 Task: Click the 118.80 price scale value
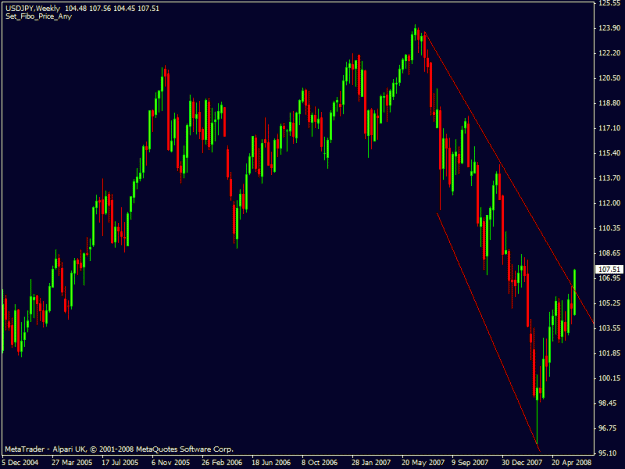(x=609, y=103)
